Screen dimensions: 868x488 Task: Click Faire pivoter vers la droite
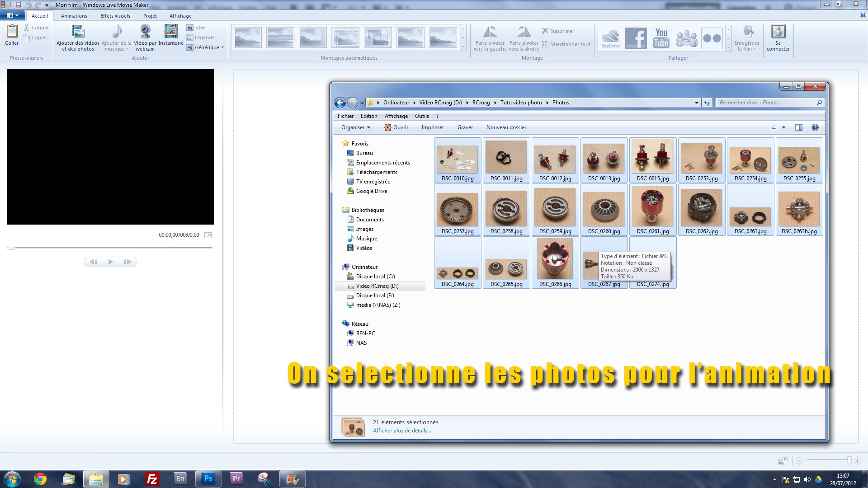(x=524, y=38)
